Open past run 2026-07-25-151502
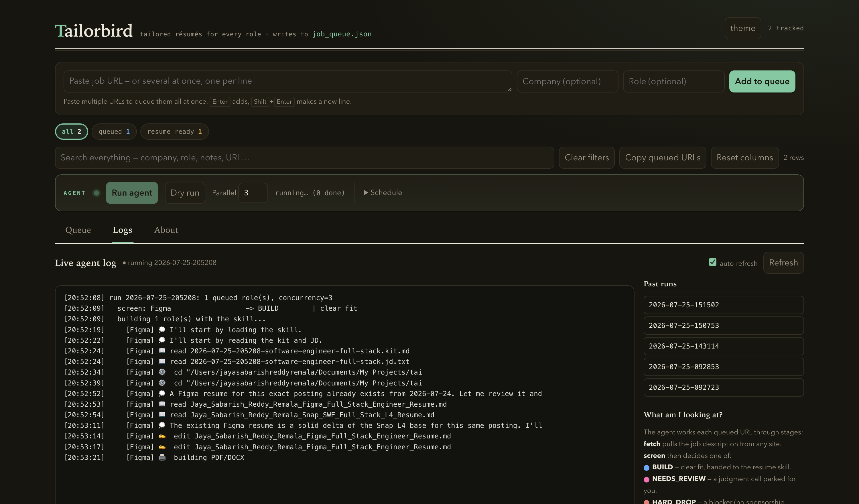Screen dimensions: 859x504 tap(723, 305)
